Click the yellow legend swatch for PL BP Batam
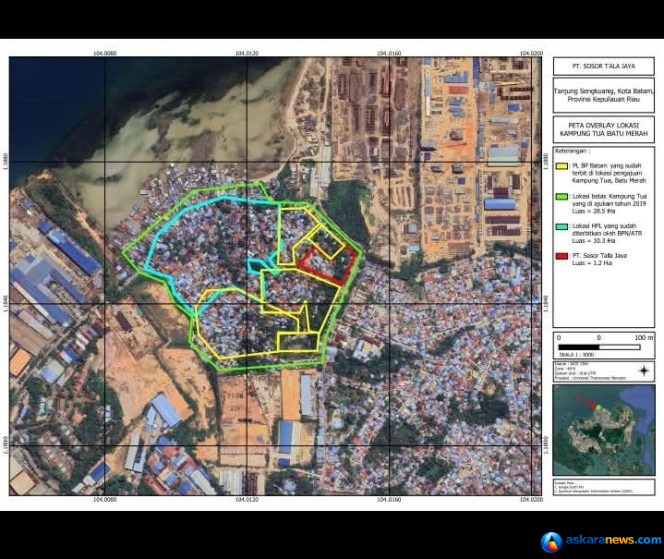The image size is (664, 559). pyautogui.click(x=562, y=166)
